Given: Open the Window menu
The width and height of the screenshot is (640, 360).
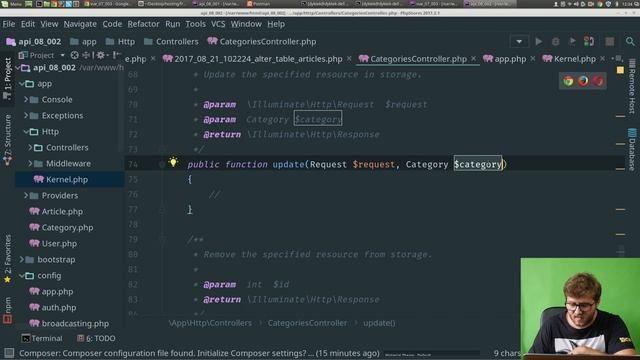Looking at the screenshot, I should pyautogui.click(x=246, y=24).
